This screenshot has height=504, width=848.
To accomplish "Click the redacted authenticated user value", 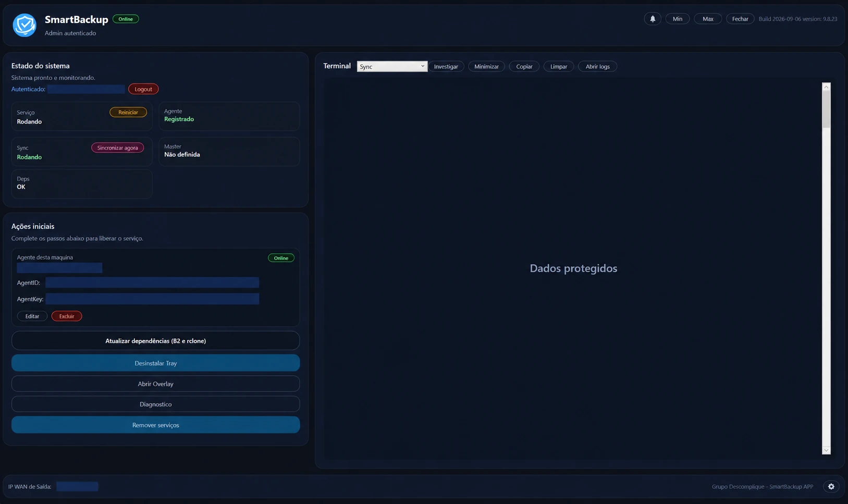I will click(86, 89).
